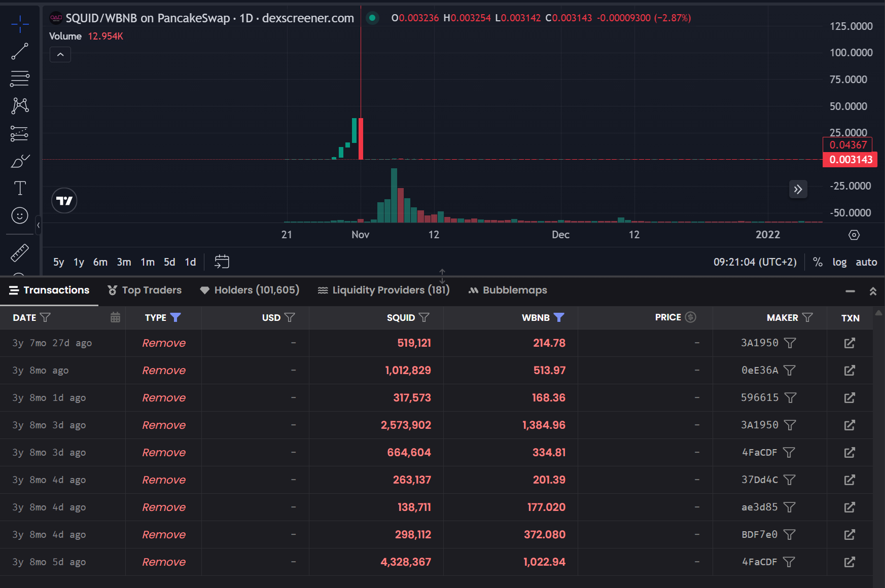This screenshot has width=885, height=588.
Task: Filter by maker ae3d85
Action: pyautogui.click(x=789, y=507)
